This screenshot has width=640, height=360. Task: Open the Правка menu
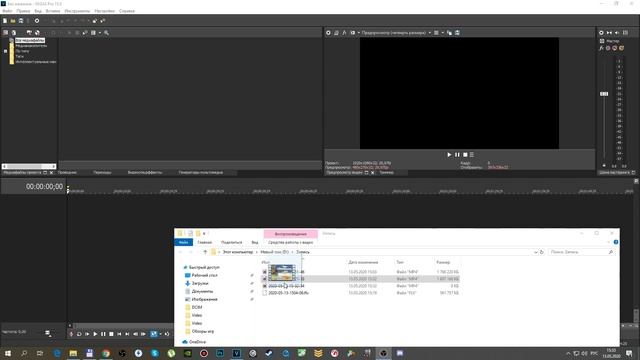point(23,11)
